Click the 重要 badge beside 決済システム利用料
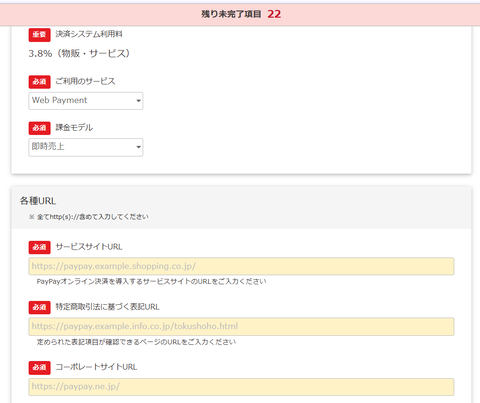The height and width of the screenshot is (403, 480). [x=39, y=35]
